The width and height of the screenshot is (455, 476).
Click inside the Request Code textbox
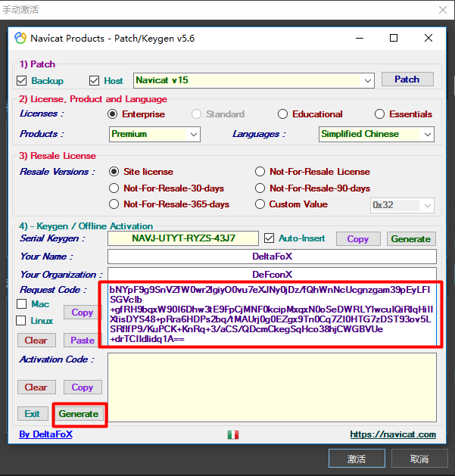(272, 315)
